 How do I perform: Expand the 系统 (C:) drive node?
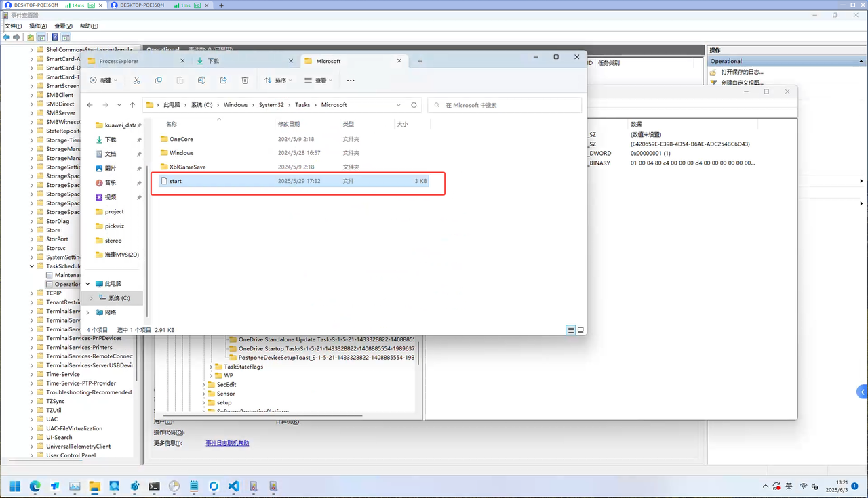point(92,298)
